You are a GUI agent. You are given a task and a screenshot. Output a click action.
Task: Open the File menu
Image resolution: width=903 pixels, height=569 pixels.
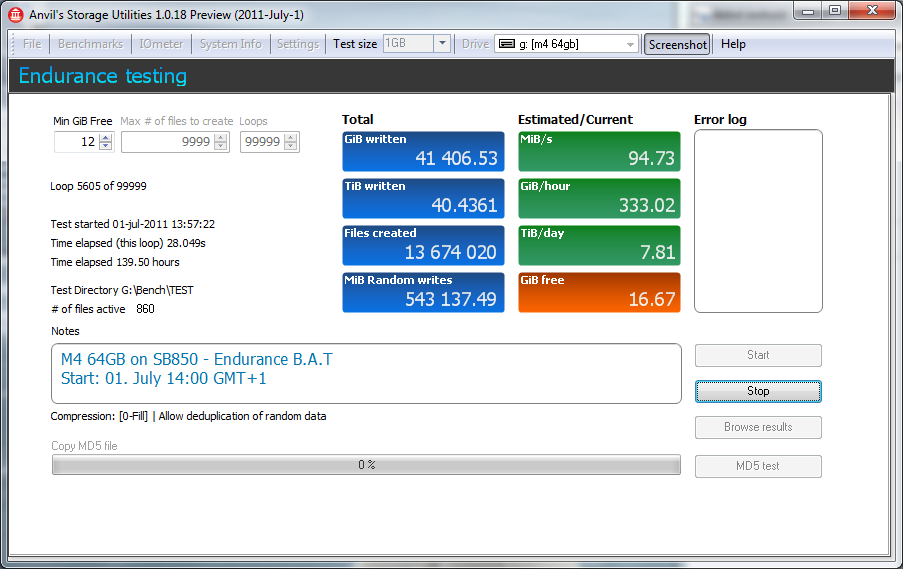point(32,44)
